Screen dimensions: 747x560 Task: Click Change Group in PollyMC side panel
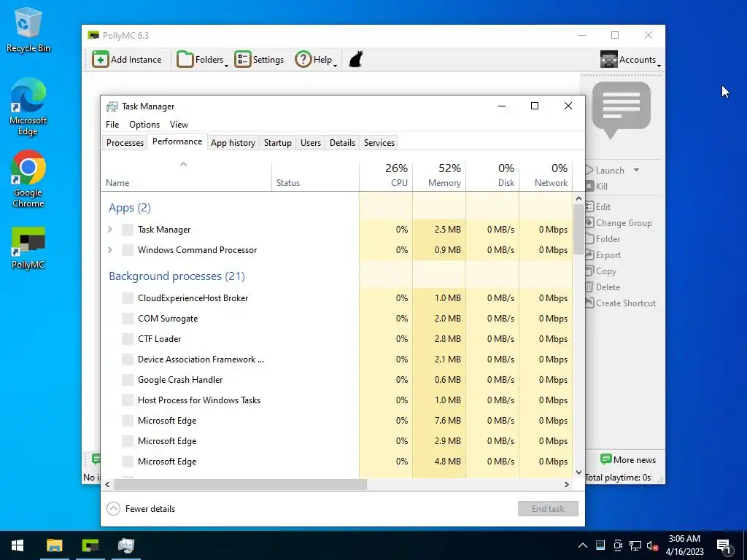coord(619,223)
